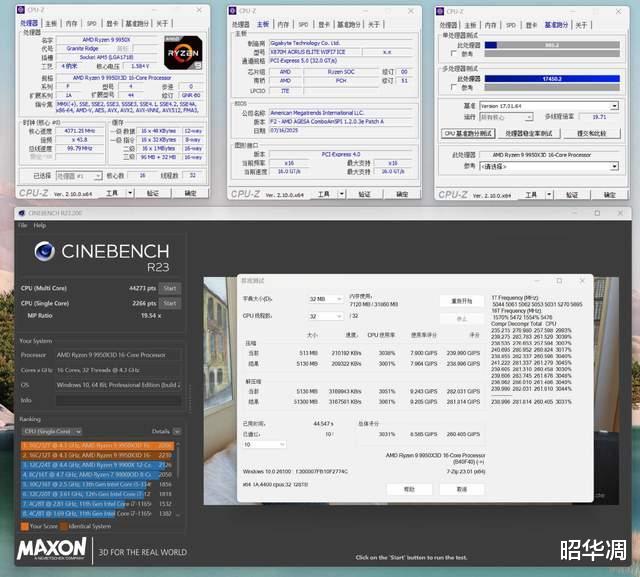The height and width of the screenshot is (577, 640).
Task: Click 重新开始 in the 7-Zip benchmark dialog
Action: pos(462,301)
